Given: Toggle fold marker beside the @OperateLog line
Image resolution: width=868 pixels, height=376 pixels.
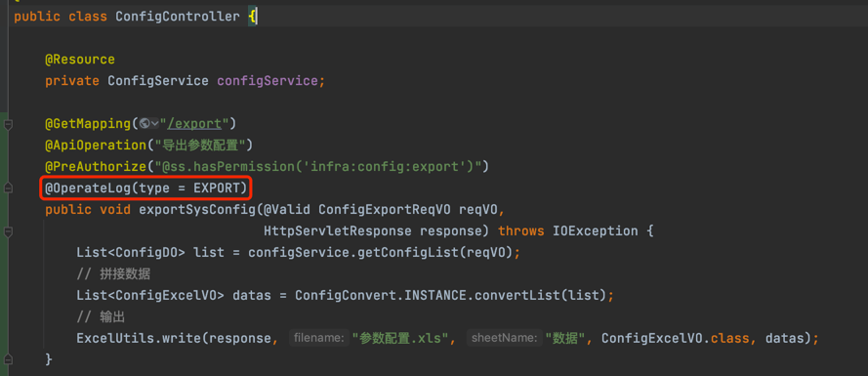Looking at the screenshot, I should tap(8, 188).
